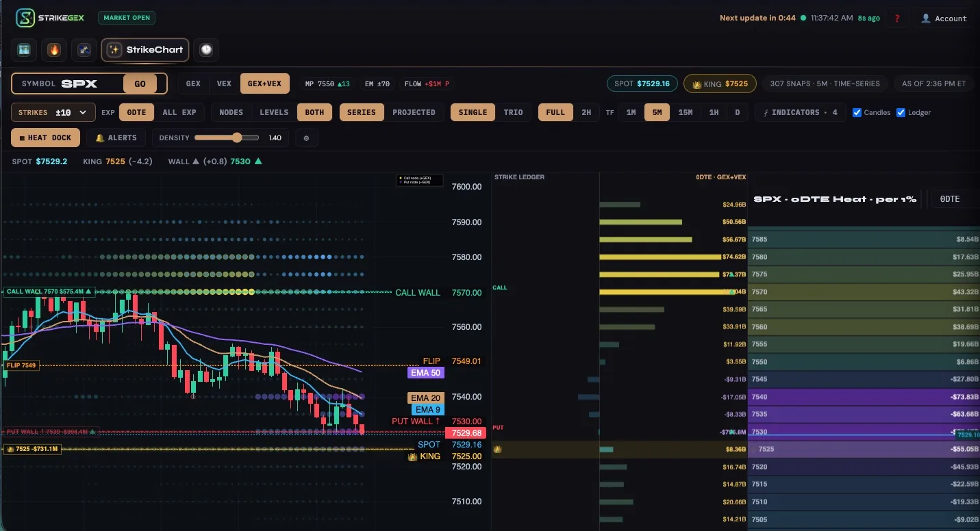Select the D daily timeframe
Image resolution: width=980 pixels, height=531 pixels.
[737, 112]
